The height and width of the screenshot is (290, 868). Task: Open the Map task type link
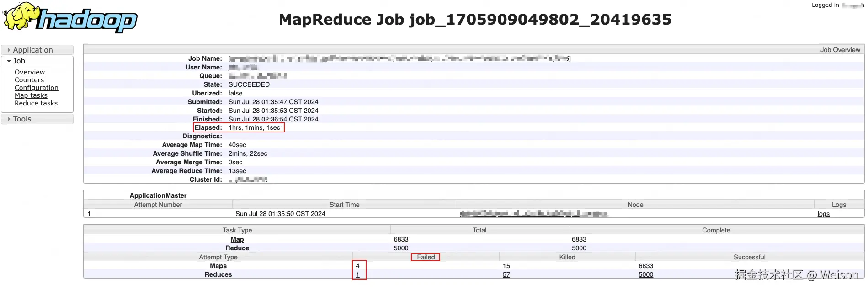[237, 239]
